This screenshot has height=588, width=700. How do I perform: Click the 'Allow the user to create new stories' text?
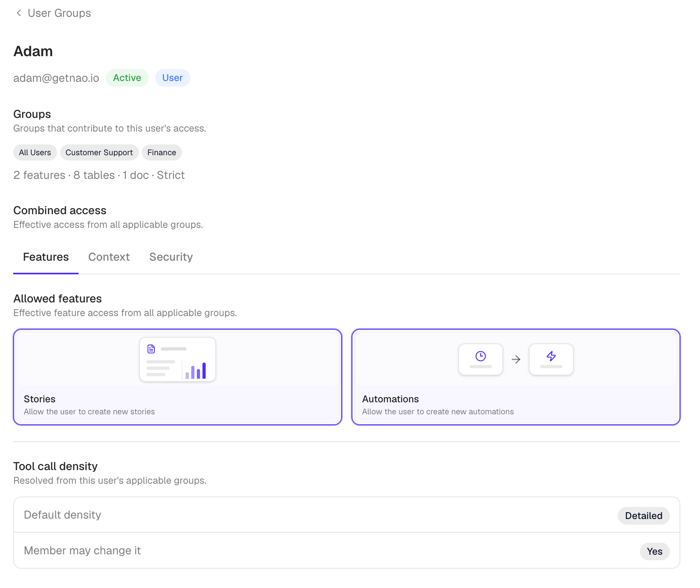coord(89,412)
